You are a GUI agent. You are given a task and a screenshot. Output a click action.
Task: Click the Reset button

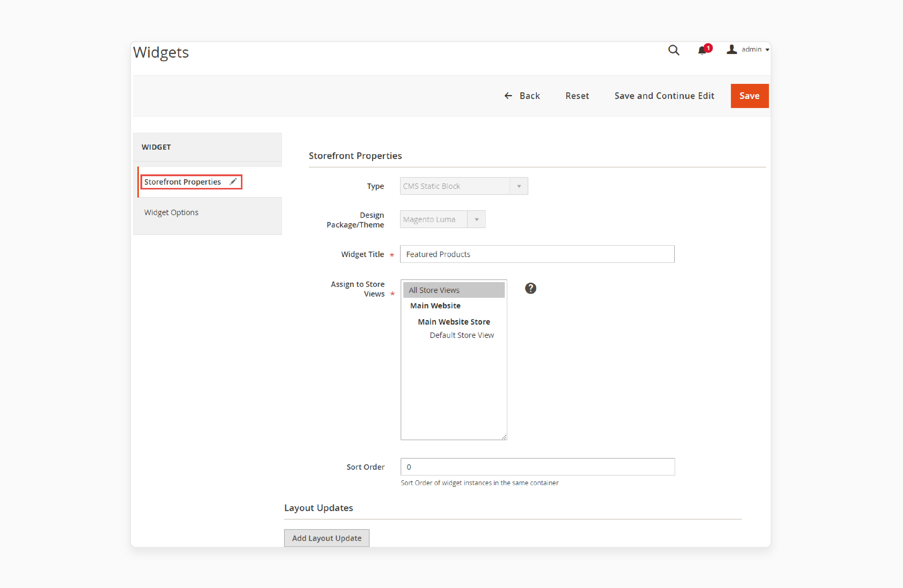pos(577,96)
